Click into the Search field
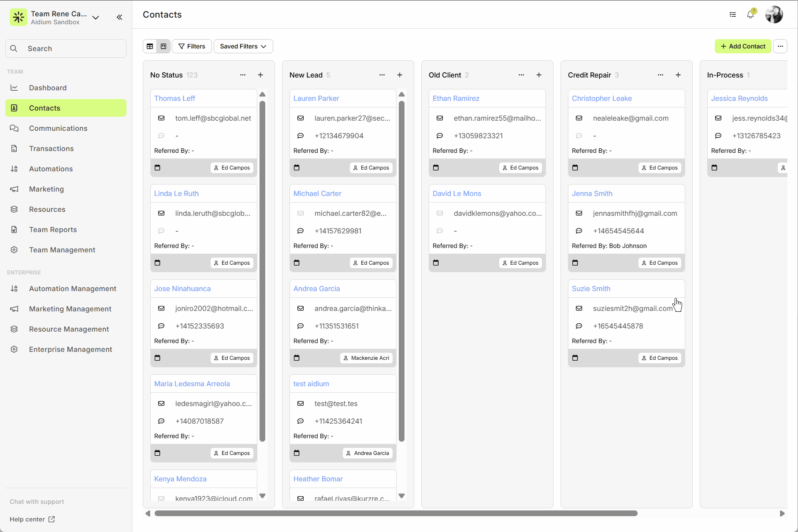The height and width of the screenshot is (532, 798). coord(66,48)
